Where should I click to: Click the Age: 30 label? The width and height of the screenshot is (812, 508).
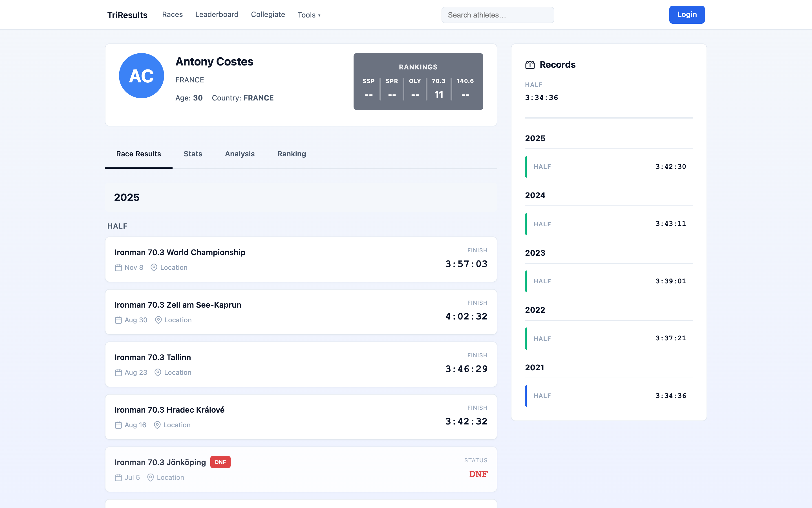pyautogui.click(x=189, y=98)
